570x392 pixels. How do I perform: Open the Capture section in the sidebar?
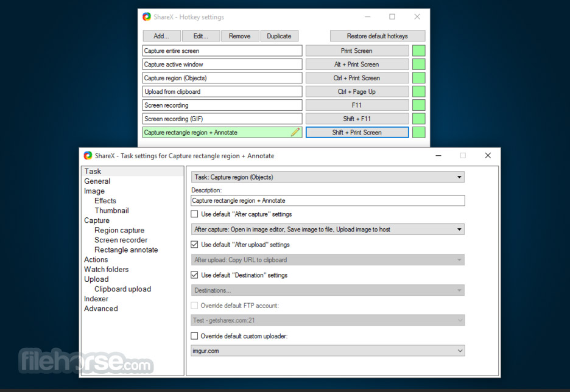[x=97, y=220]
